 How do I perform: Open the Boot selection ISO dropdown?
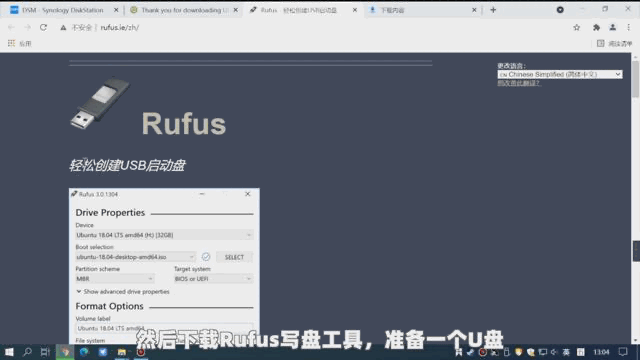tap(135, 257)
